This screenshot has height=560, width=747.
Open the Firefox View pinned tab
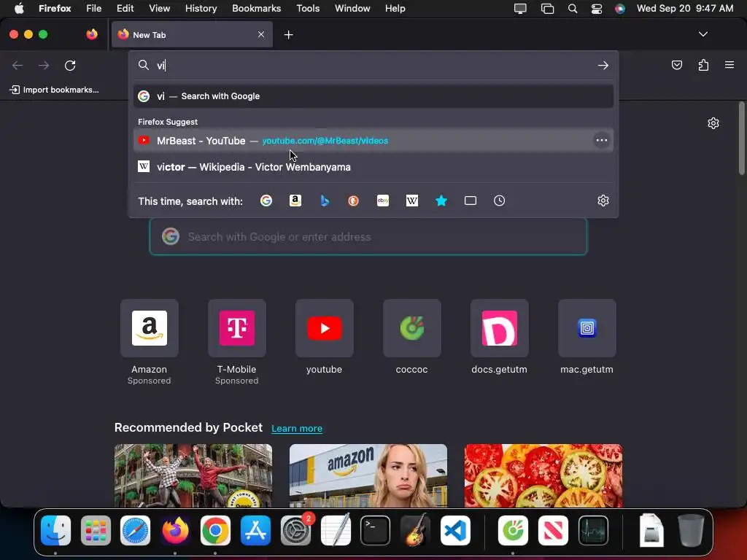tap(92, 34)
